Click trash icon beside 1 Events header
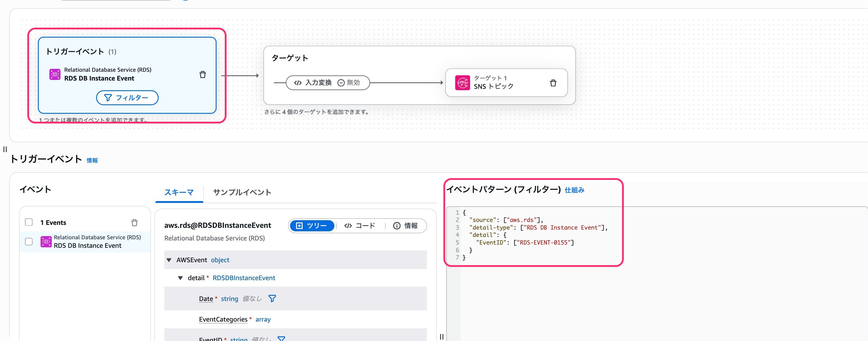Image resolution: width=868 pixels, height=341 pixels. pyautogui.click(x=135, y=223)
